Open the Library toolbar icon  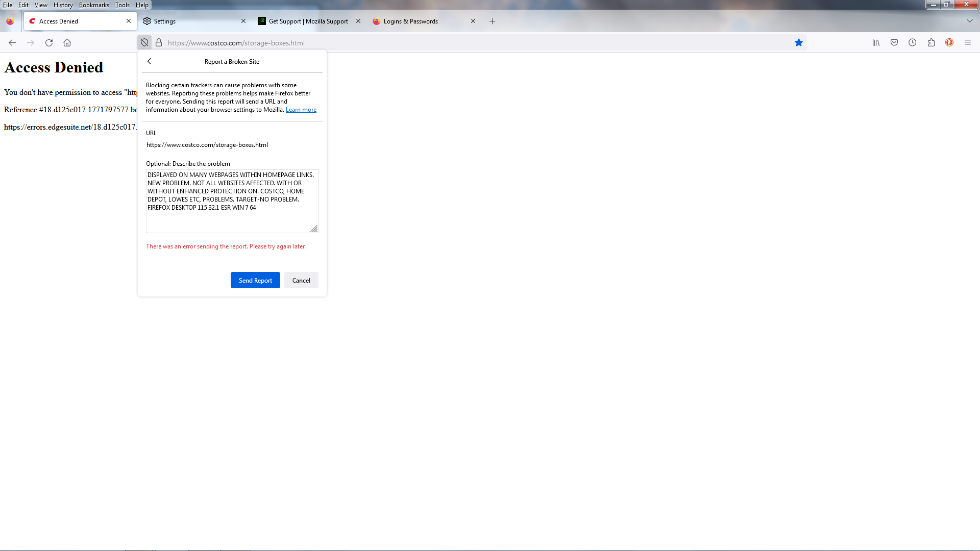pos(876,42)
